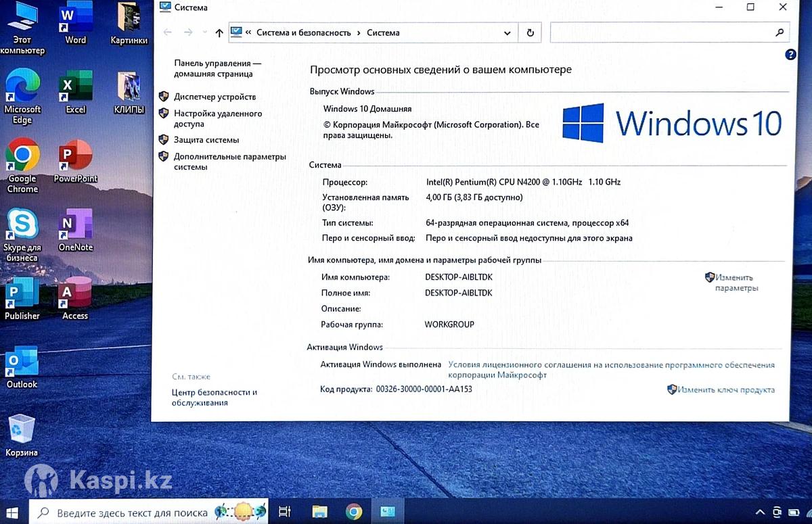This screenshot has width=812, height=524.
Task: Click the Windows Start button
Action: point(12,512)
